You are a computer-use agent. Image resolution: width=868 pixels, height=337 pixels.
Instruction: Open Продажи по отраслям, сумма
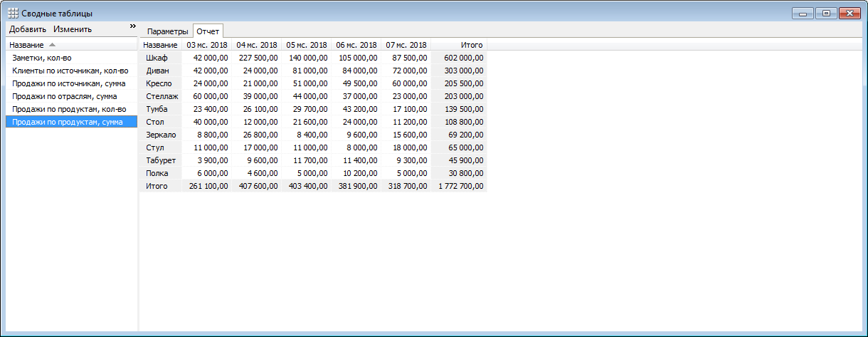click(x=65, y=96)
